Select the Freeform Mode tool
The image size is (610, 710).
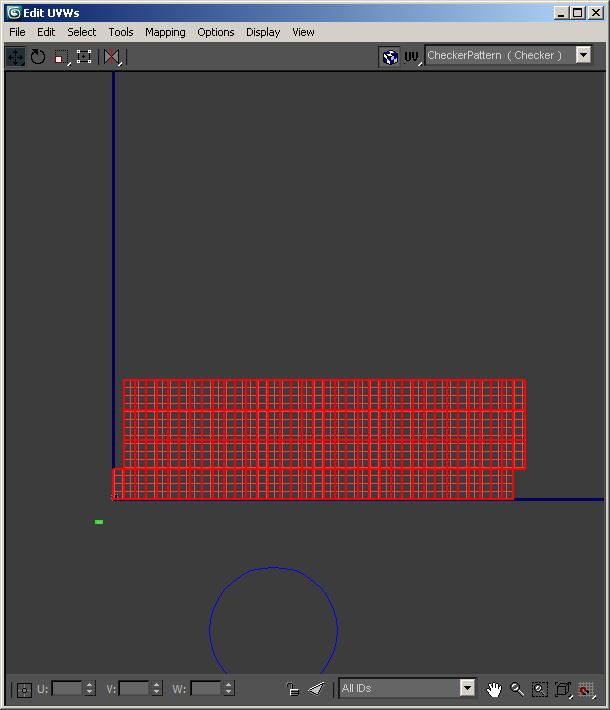pyautogui.click(x=84, y=57)
